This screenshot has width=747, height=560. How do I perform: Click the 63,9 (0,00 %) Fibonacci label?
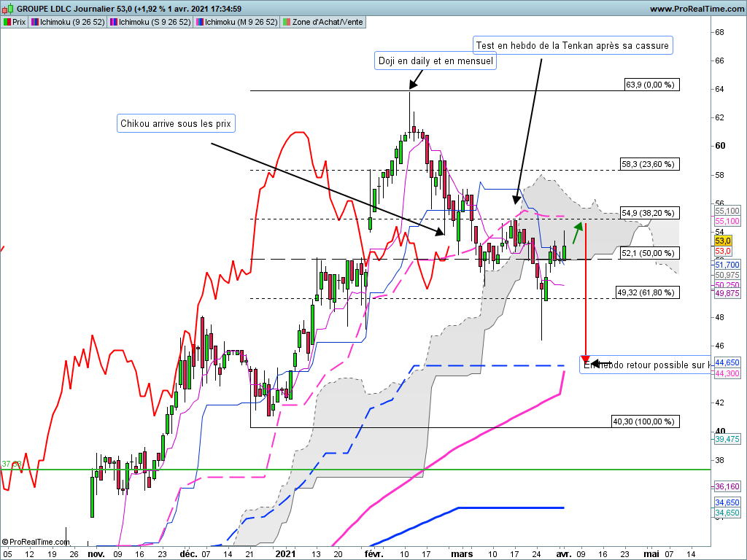point(652,85)
